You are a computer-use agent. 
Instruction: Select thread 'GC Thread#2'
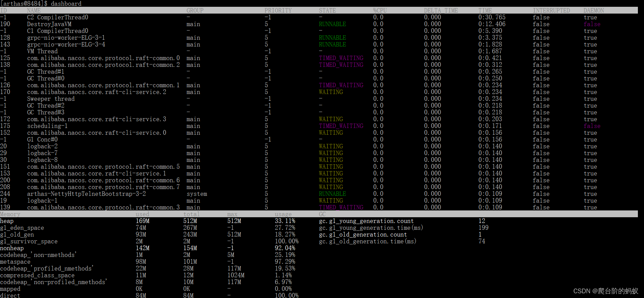(x=46, y=106)
